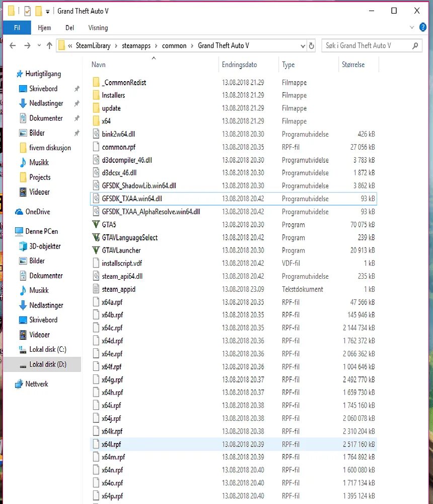Select the update folder icon
Image resolution: width=433 pixels, height=504 pixels.
pyautogui.click(x=96, y=108)
